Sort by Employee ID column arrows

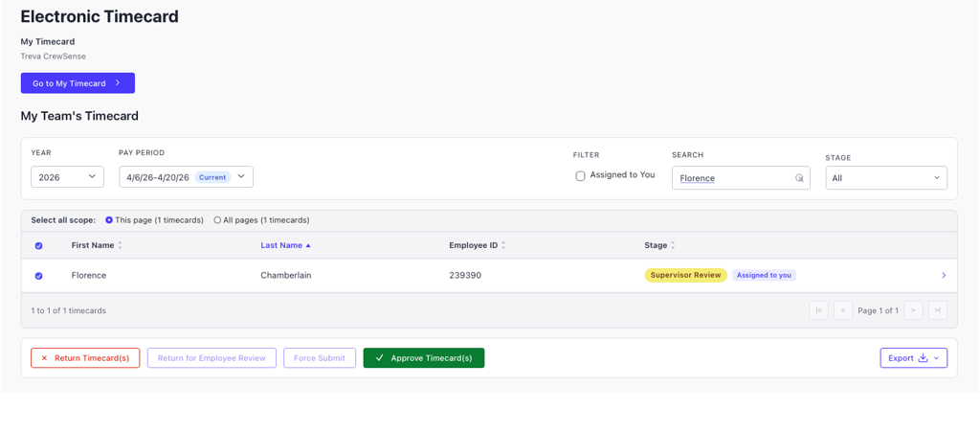pos(503,246)
